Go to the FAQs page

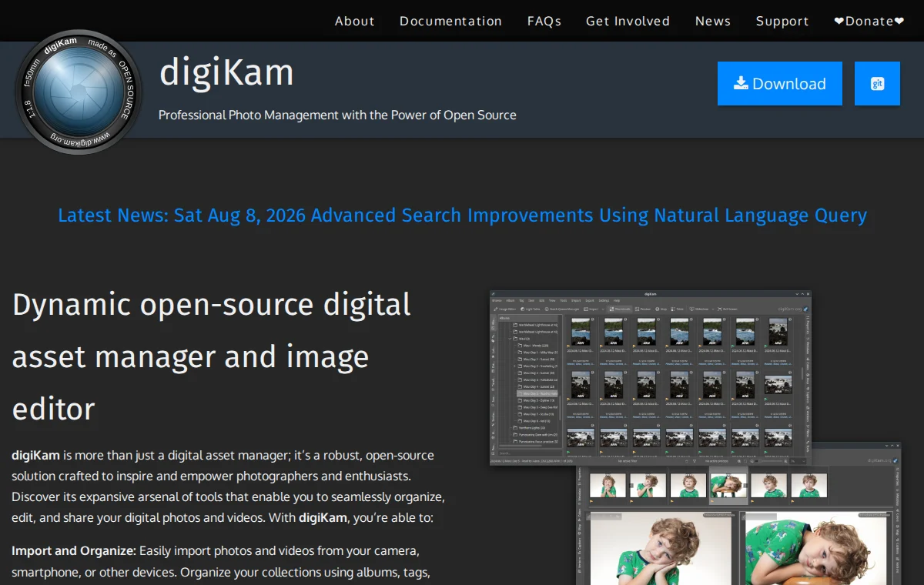(544, 21)
